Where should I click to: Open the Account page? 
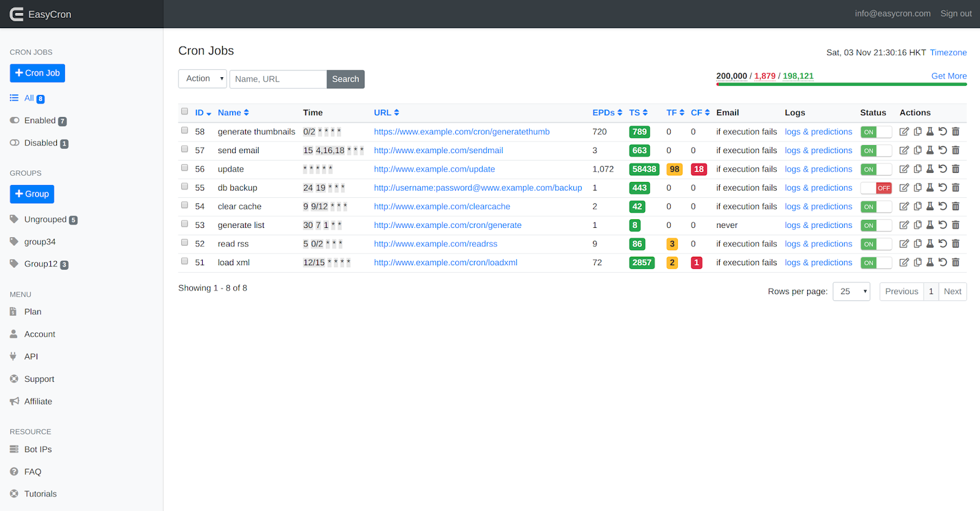pos(40,335)
